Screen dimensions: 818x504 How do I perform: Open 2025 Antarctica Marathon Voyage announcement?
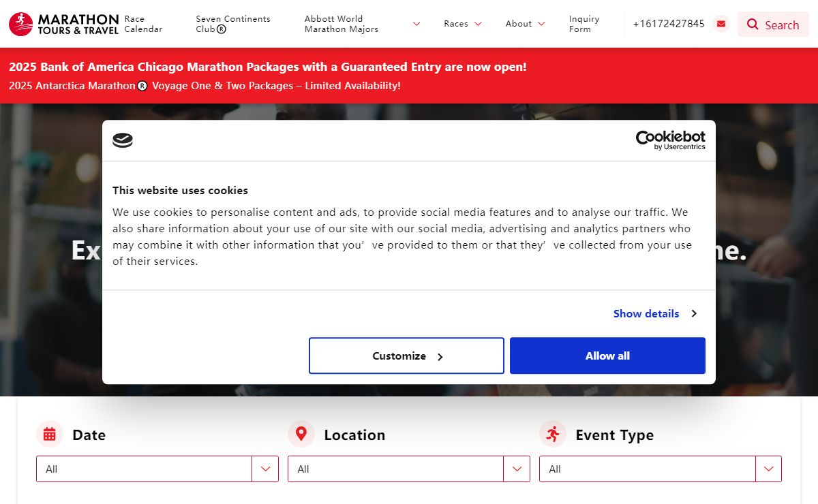coord(204,86)
